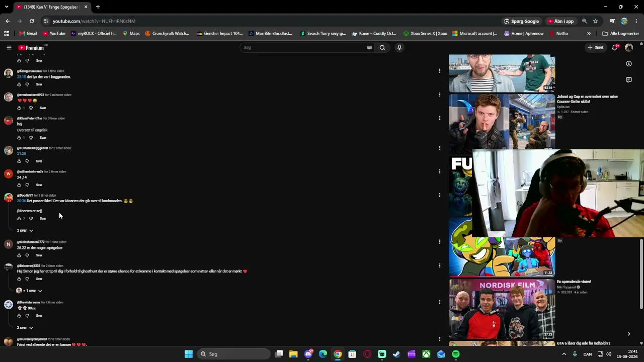The image size is (644, 362).
Task: Open options menu for @williamholm comment
Action: (x=439, y=171)
